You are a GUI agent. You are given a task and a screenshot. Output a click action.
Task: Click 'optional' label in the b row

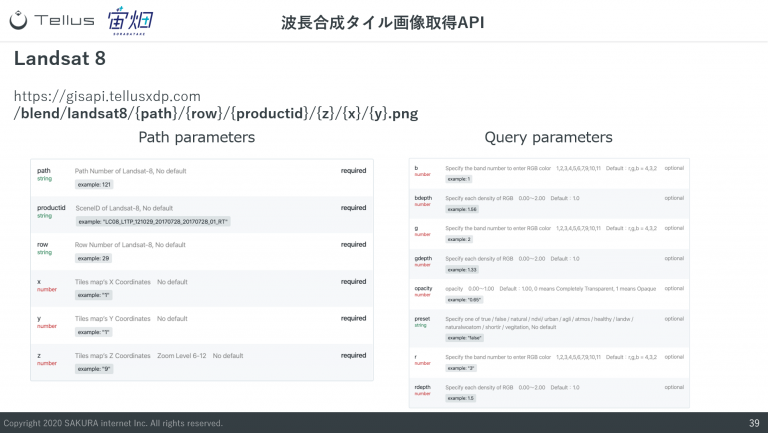pyautogui.click(x=674, y=168)
